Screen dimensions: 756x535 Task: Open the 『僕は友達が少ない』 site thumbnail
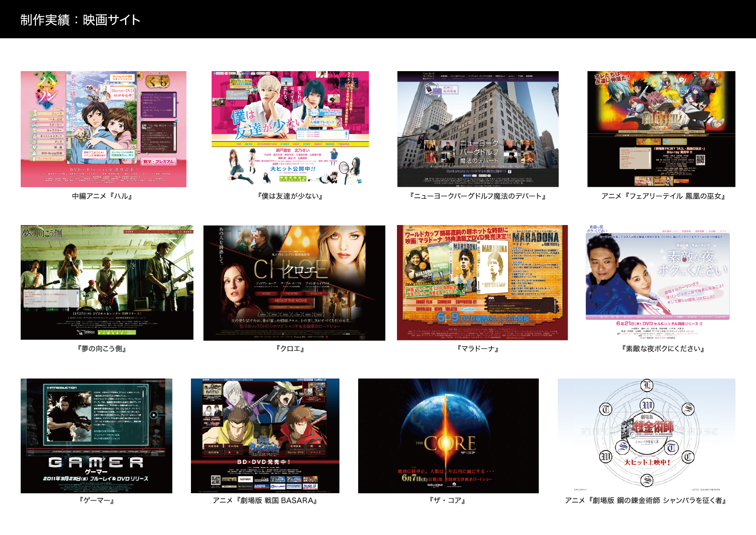pyautogui.click(x=290, y=129)
